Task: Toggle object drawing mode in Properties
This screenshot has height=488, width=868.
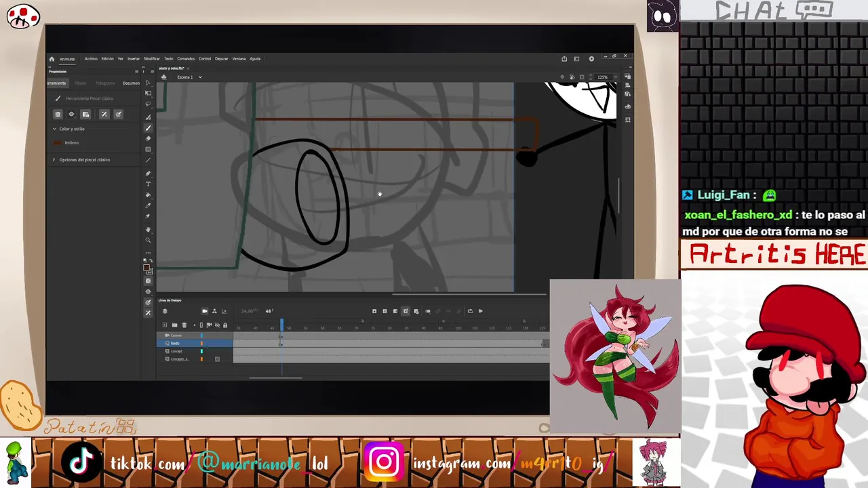Action: click(x=58, y=114)
